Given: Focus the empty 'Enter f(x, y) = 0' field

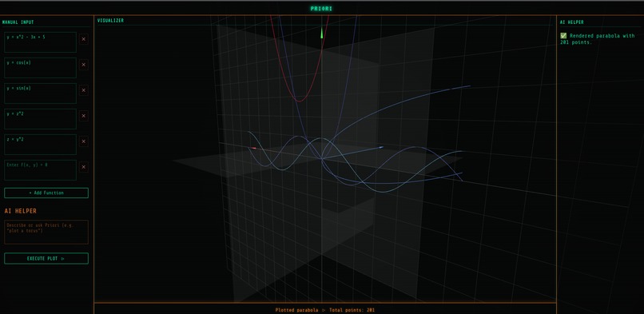Looking at the screenshot, I should [x=40, y=170].
